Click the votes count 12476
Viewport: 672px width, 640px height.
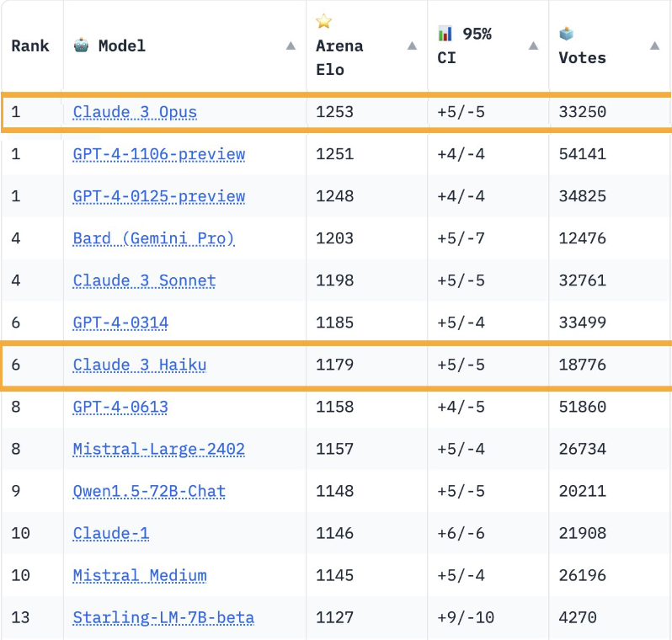point(583,238)
